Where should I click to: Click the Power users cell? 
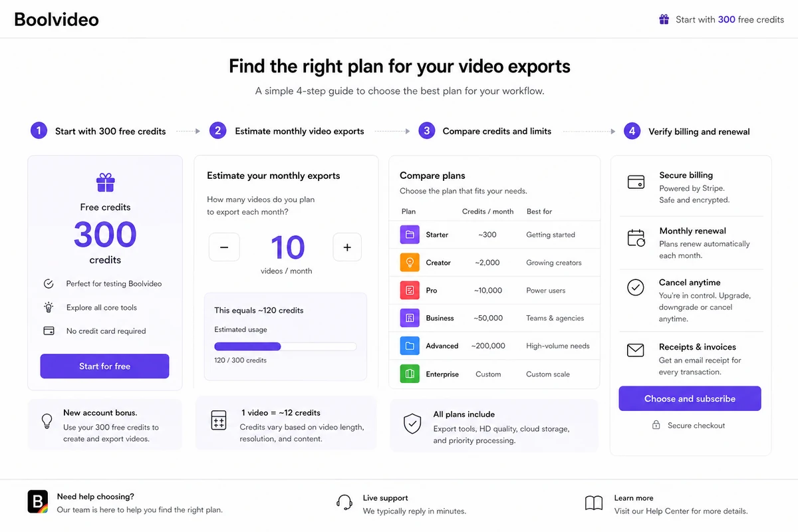click(546, 291)
